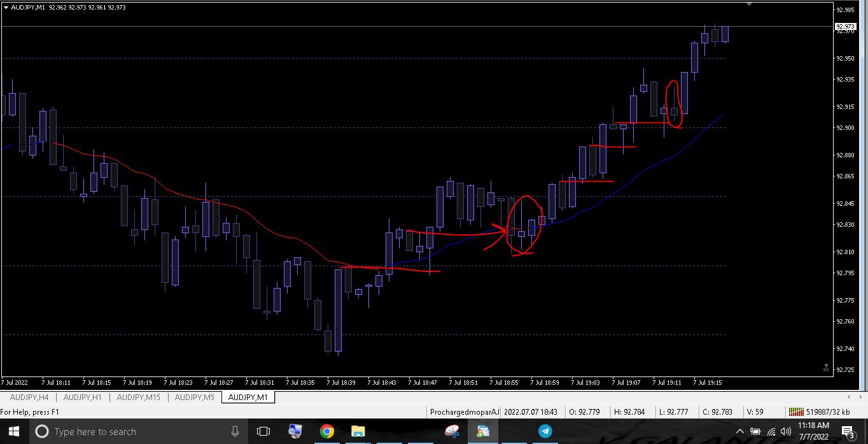Screen dimensions: 868x444
Task: Open the monitor app icon beside Task View
Action: [x=295, y=431]
